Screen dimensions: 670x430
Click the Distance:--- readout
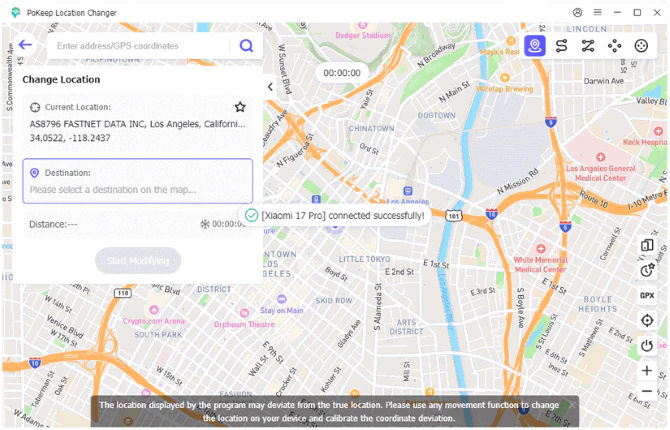(53, 224)
